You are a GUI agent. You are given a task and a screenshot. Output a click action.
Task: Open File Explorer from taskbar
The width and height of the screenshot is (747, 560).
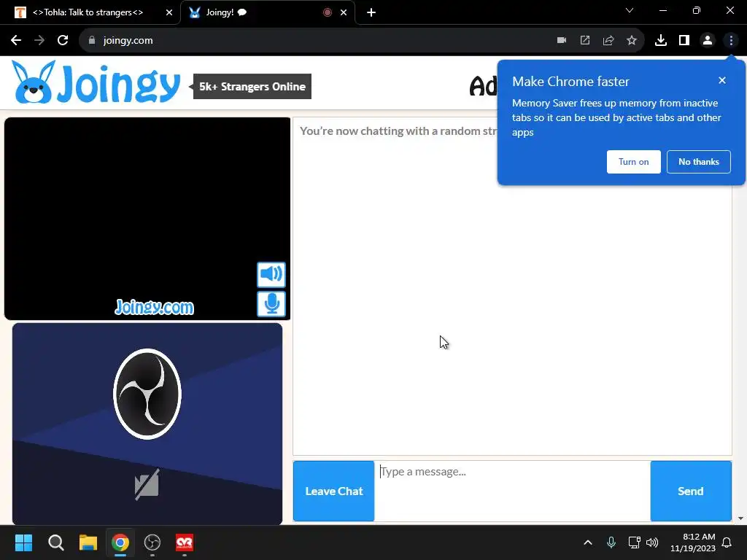coord(88,542)
